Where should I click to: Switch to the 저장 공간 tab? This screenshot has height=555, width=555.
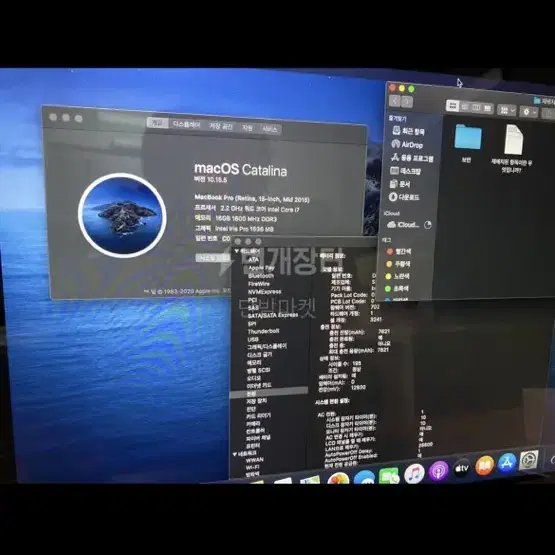221,126
